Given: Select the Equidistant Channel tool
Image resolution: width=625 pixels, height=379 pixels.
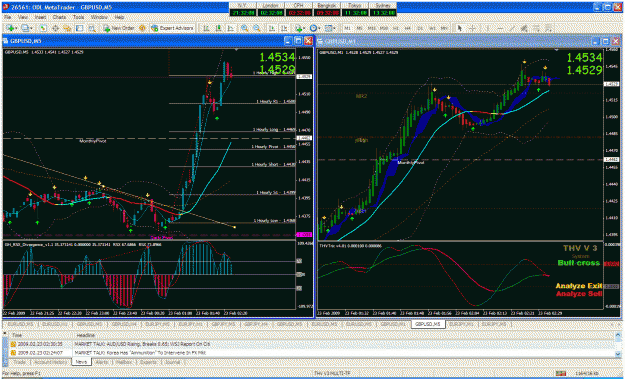Looking at the screenshot, I should pos(524,28).
